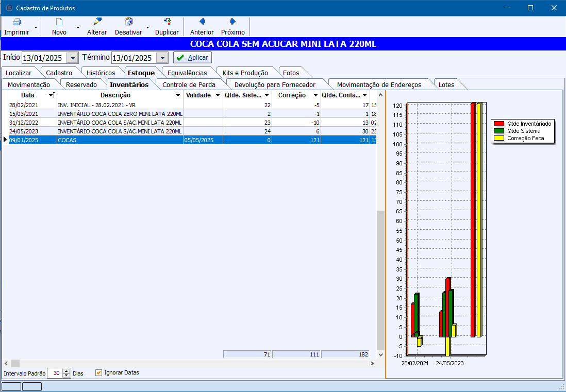Click the Imprimir printer icon
566x392 pixels.
pos(16,22)
